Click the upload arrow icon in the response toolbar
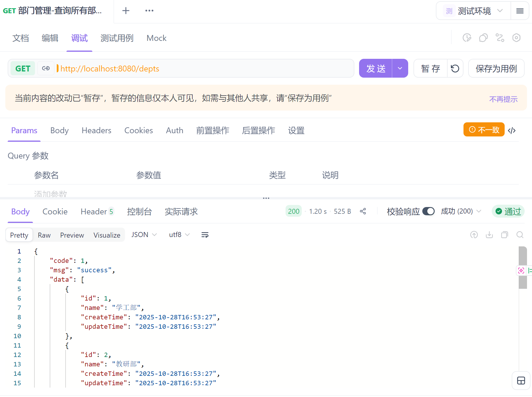532x397 pixels. [x=474, y=235]
